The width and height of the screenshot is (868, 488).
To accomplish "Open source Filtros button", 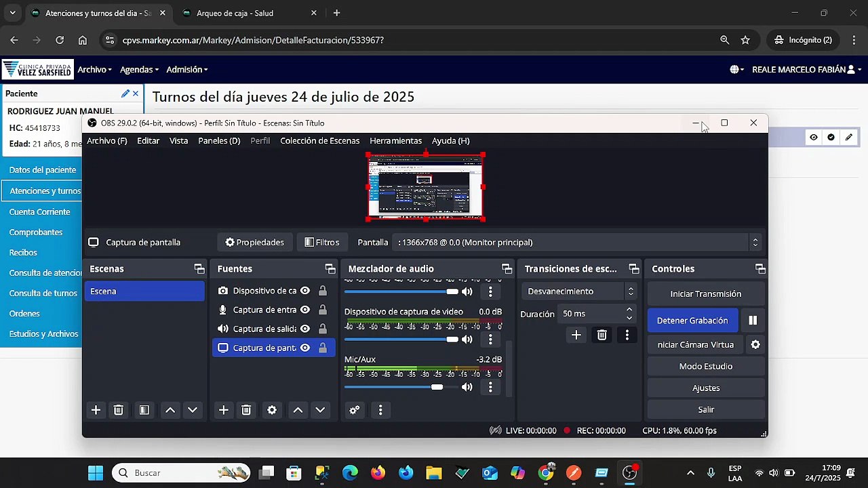I will 322,242.
